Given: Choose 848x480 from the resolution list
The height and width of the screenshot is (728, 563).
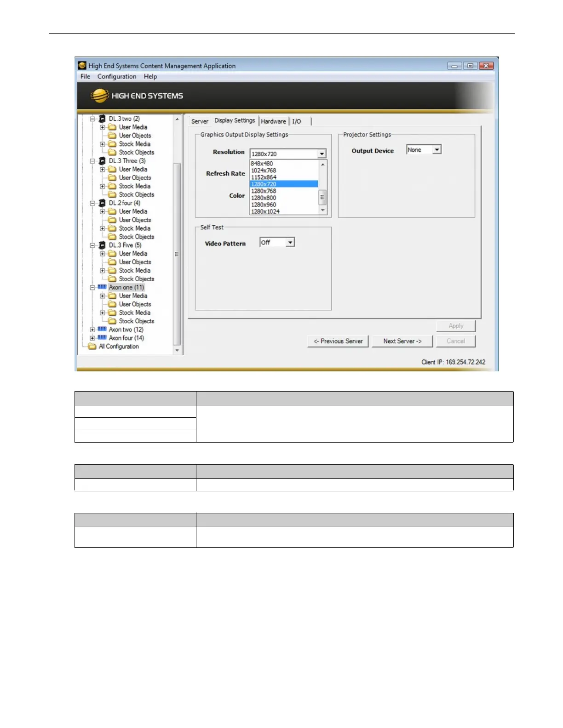Looking at the screenshot, I should 284,164.
